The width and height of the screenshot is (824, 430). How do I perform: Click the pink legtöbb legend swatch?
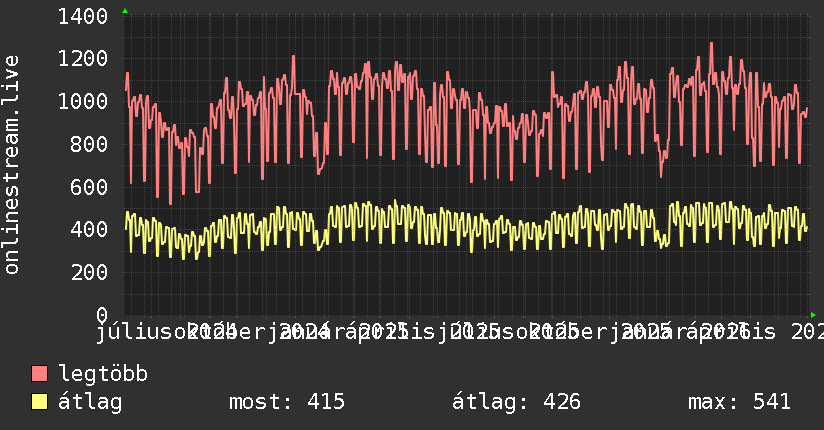coord(39,374)
